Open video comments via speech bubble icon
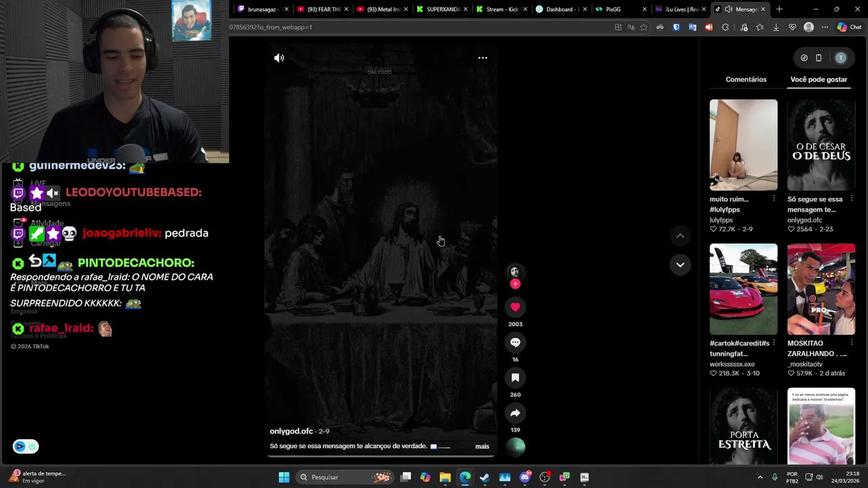Image resolution: width=868 pixels, height=488 pixels. pos(515,342)
